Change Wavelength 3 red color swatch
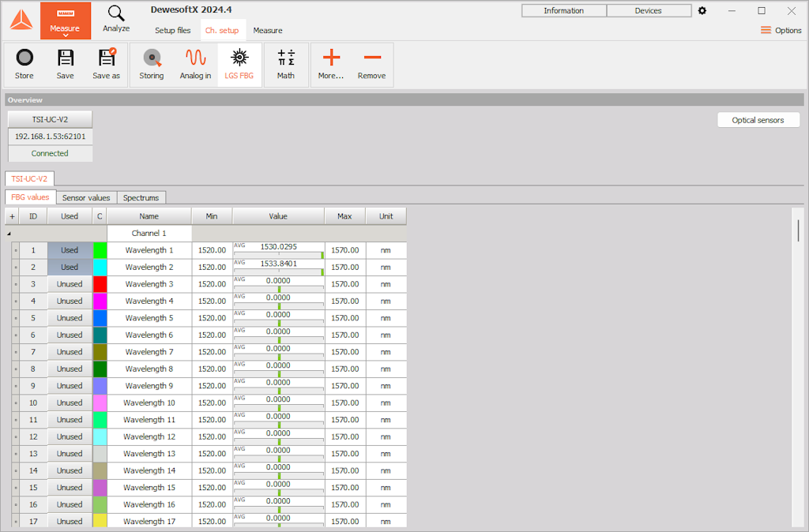The image size is (809, 532). 100,284
